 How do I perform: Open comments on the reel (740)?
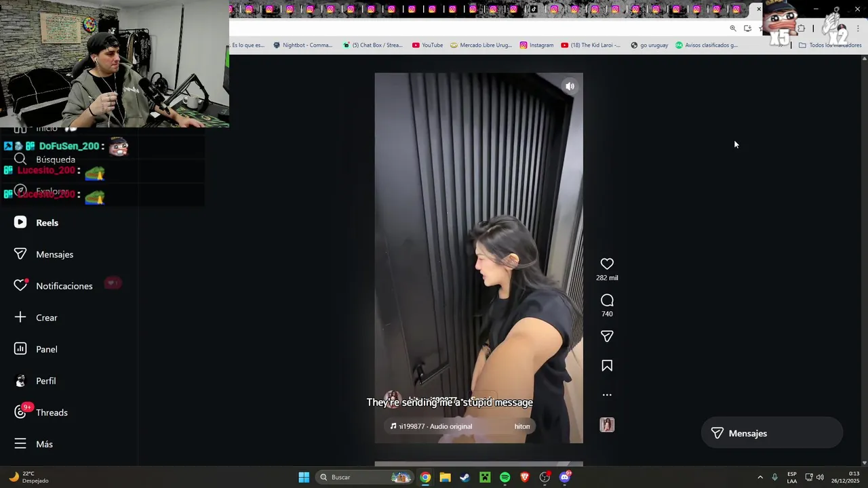pyautogui.click(x=607, y=300)
